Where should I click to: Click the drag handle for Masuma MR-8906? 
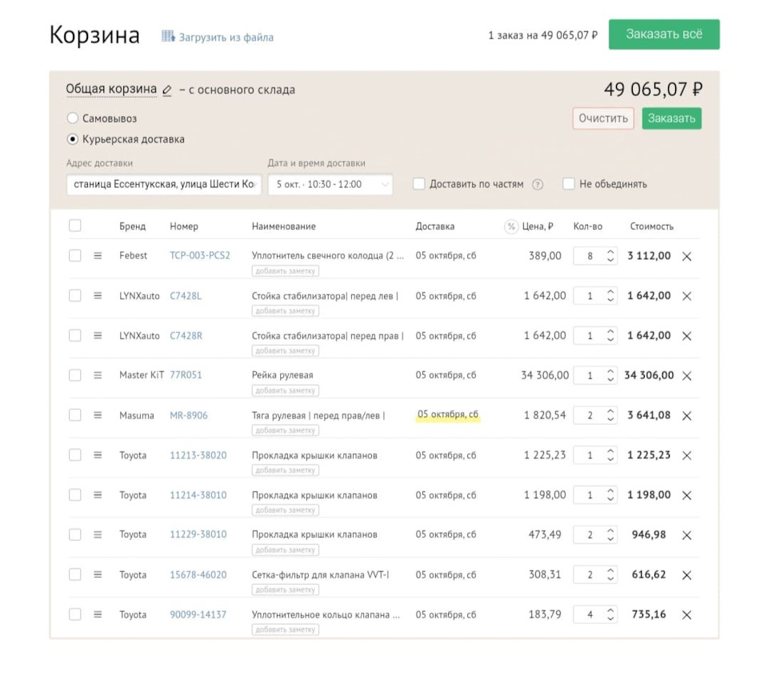coord(98,415)
